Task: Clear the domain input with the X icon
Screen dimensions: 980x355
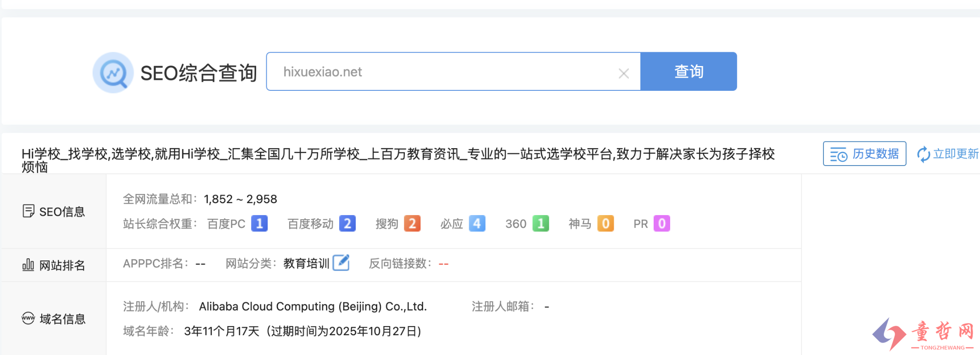Action: point(623,73)
